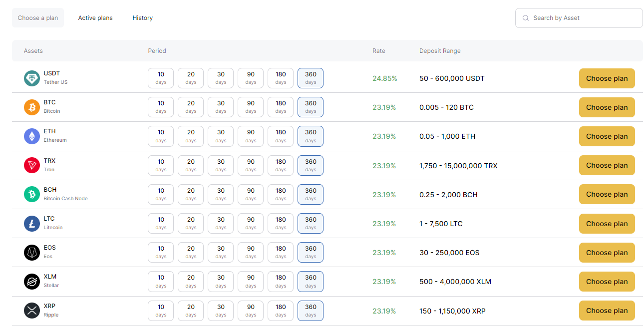Click the search magnifier icon
644x326 pixels.
coord(526,18)
